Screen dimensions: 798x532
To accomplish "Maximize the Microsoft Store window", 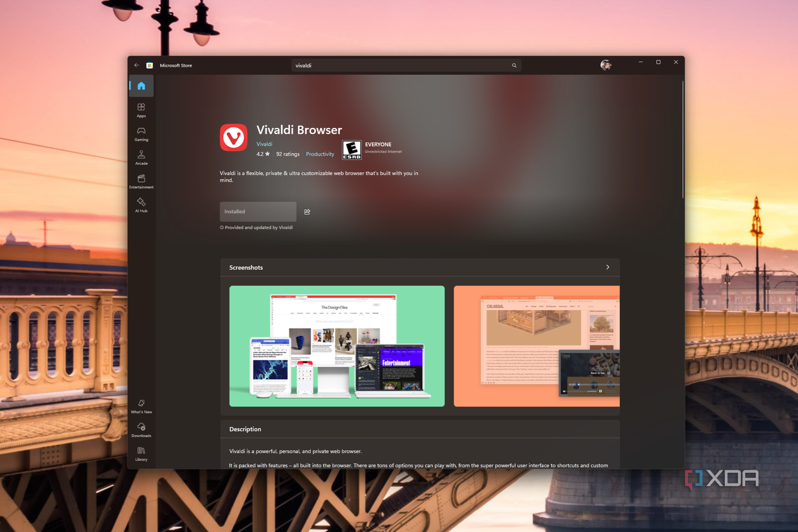I will (658, 62).
